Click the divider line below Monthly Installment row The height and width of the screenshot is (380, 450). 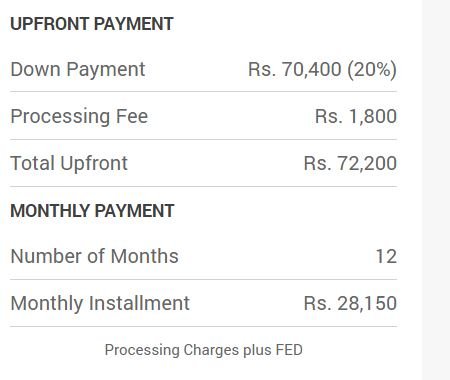pos(203,326)
